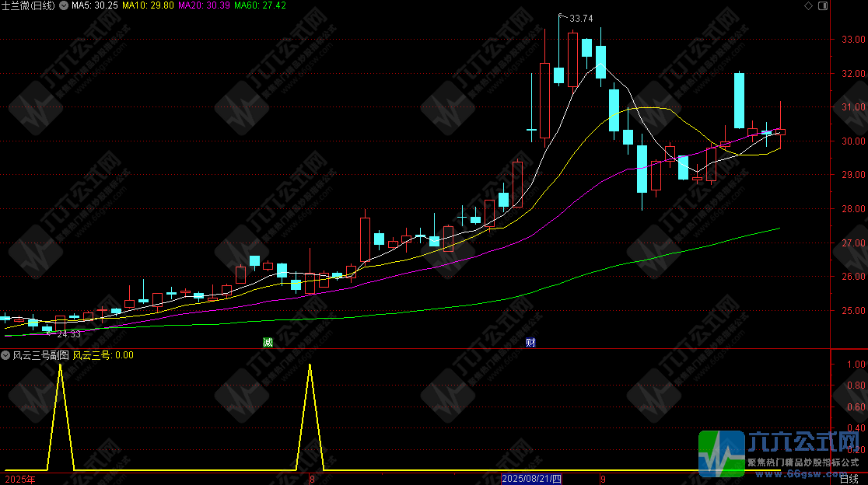Viewport: 868px width, 485px height.
Task: Click the 2025/08/21 date marker
Action: [531, 480]
